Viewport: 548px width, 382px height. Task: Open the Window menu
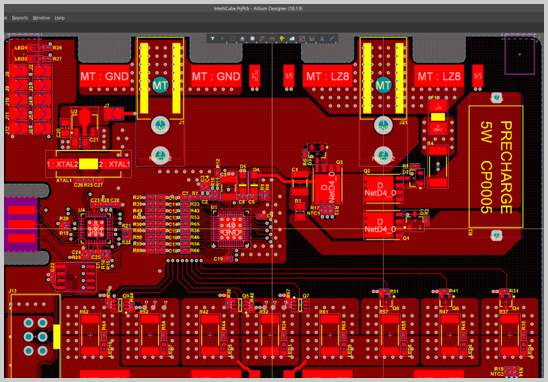point(41,18)
